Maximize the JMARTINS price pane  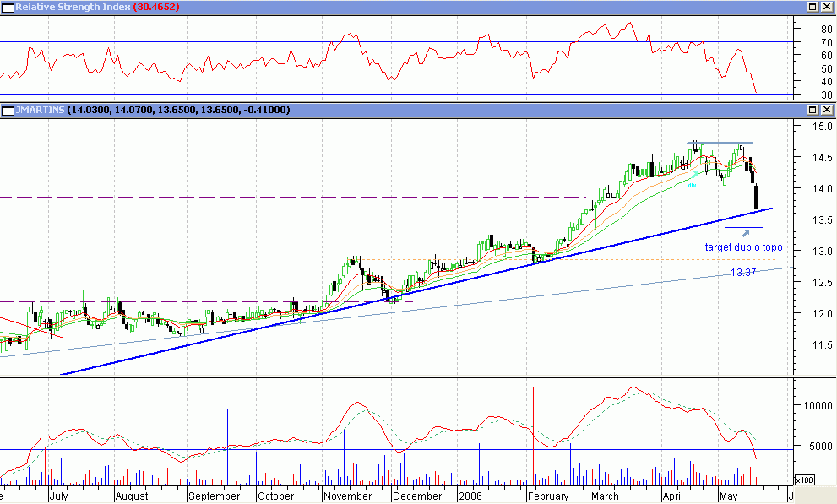pyautogui.click(x=813, y=110)
